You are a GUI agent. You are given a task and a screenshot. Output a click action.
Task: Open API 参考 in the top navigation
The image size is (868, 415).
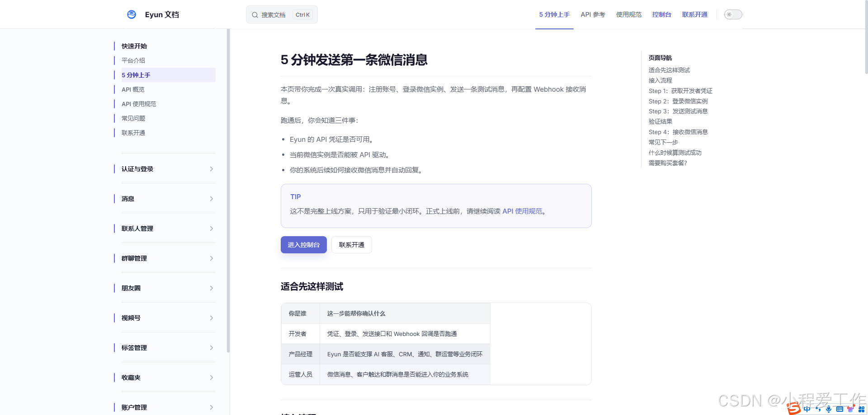coord(593,14)
